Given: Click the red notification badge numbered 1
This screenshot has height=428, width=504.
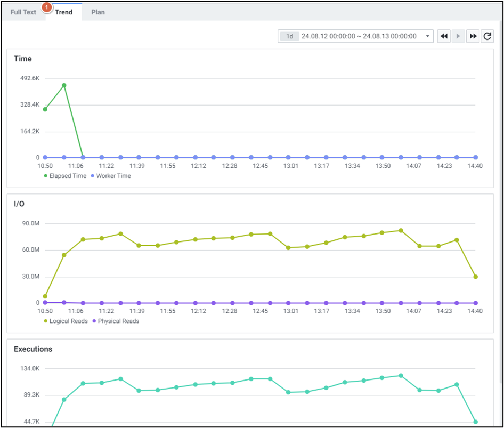Looking at the screenshot, I should (x=47, y=7).
